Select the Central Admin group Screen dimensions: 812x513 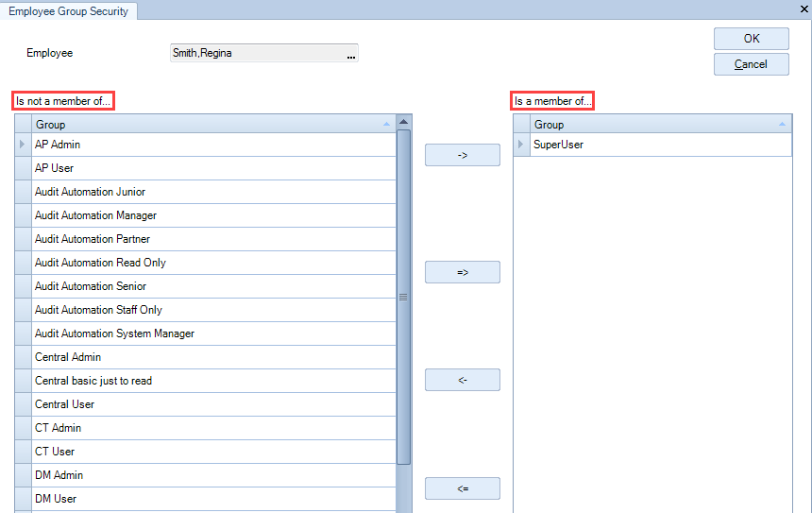[x=213, y=357]
